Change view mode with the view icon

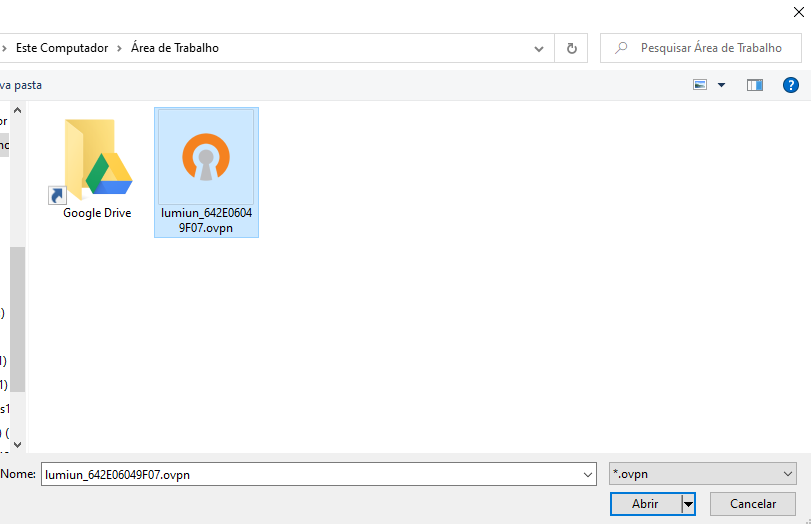pyautogui.click(x=700, y=85)
